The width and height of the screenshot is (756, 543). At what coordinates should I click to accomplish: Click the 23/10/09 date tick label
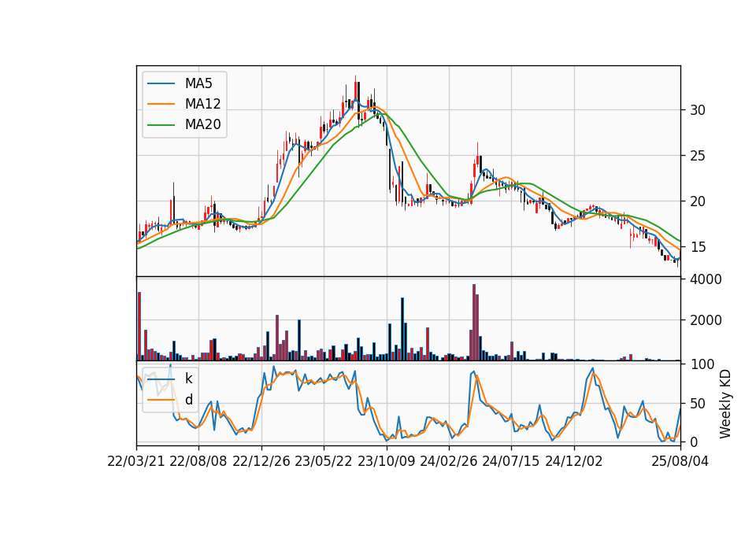[386, 461]
